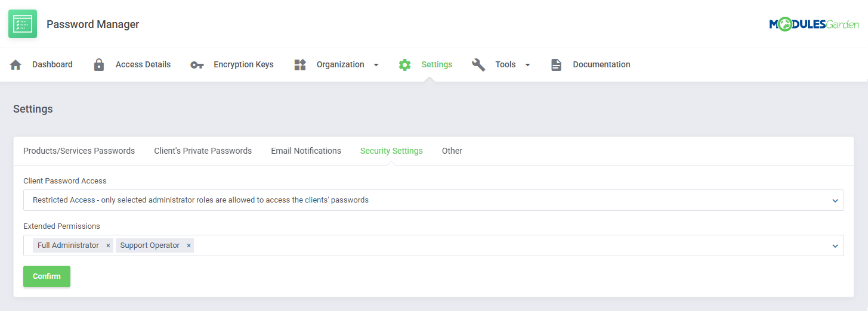868x311 pixels.
Task: Click the Confirm button
Action: [47, 276]
